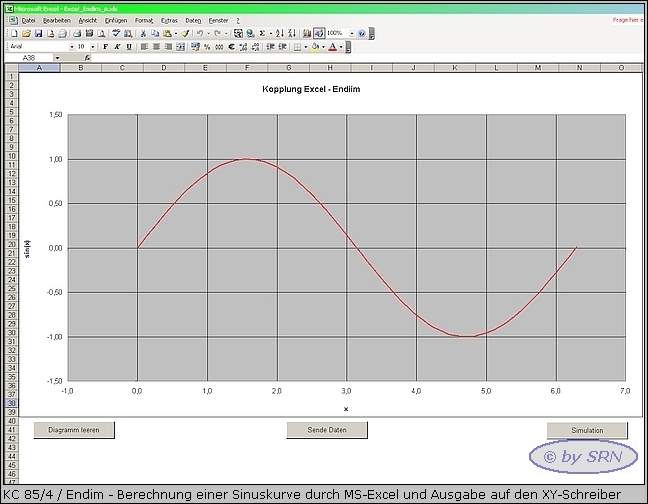Save the workbook with the floppy icon
This screenshot has width=648, height=504.
38,33
